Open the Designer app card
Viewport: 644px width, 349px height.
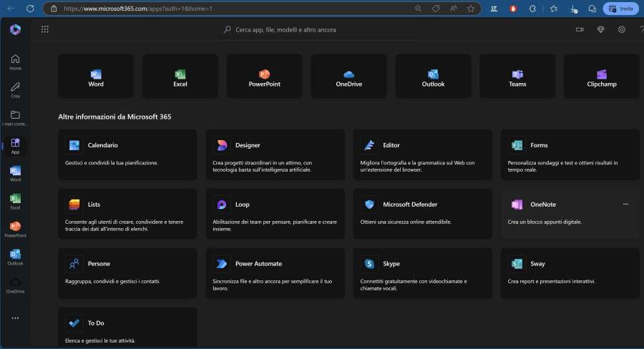tap(276, 154)
